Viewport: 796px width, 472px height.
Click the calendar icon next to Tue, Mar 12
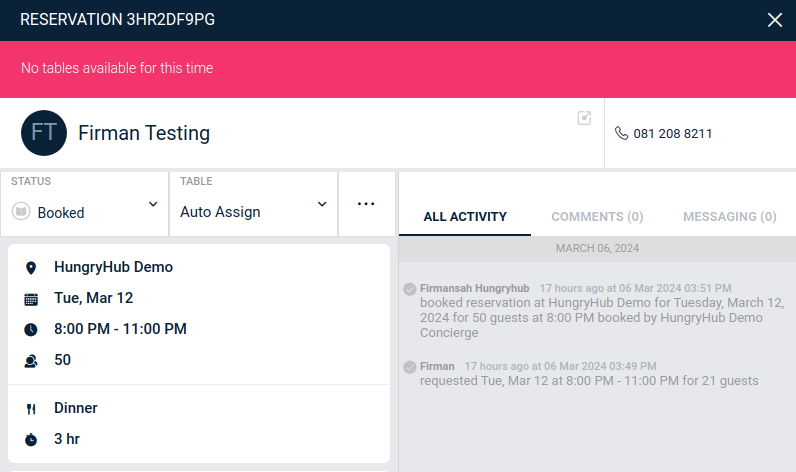click(x=31, y=299)
